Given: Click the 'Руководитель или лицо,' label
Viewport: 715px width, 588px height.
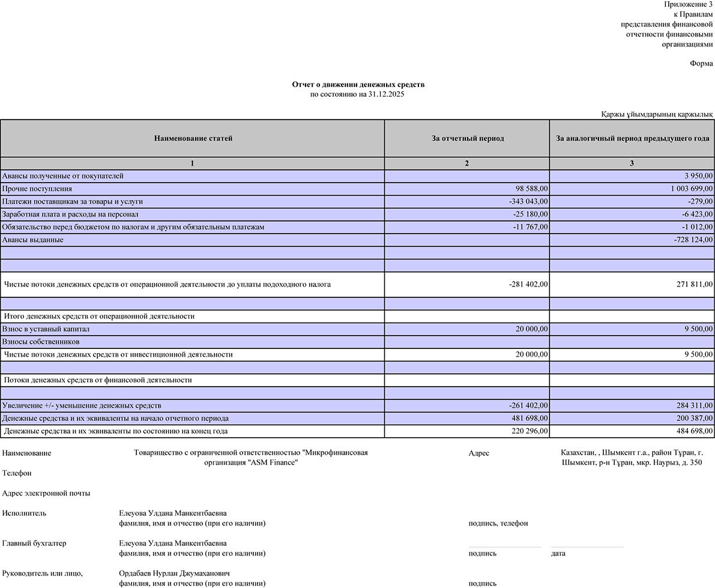Looking at the screenshot, I should [x=43, y=574].
